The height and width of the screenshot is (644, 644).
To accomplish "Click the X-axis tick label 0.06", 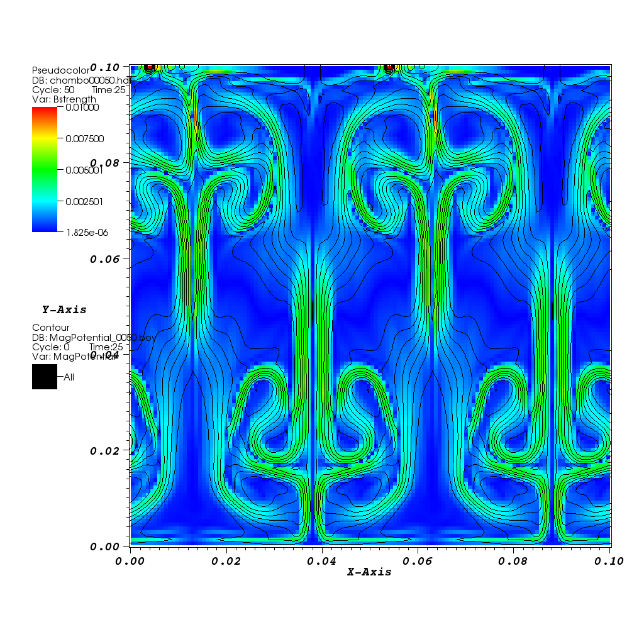I will tap(418, 561).
